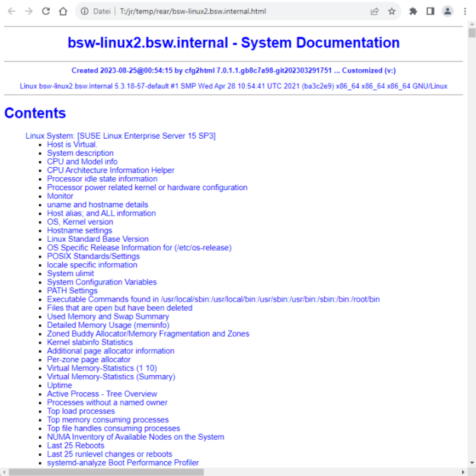Click the 'Created 2023-08-25@00:54:15 by cfg2html' line
Image resolution: width=476 pixels, height=476 pixels.
point(234,71)
